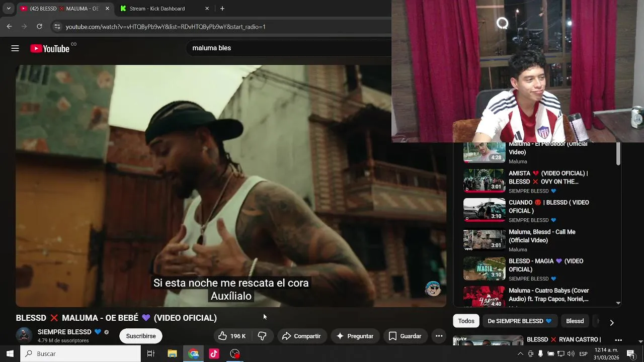Open a new browser tab
The width and height of the screenshot is (644, 362).
[222, 9]
